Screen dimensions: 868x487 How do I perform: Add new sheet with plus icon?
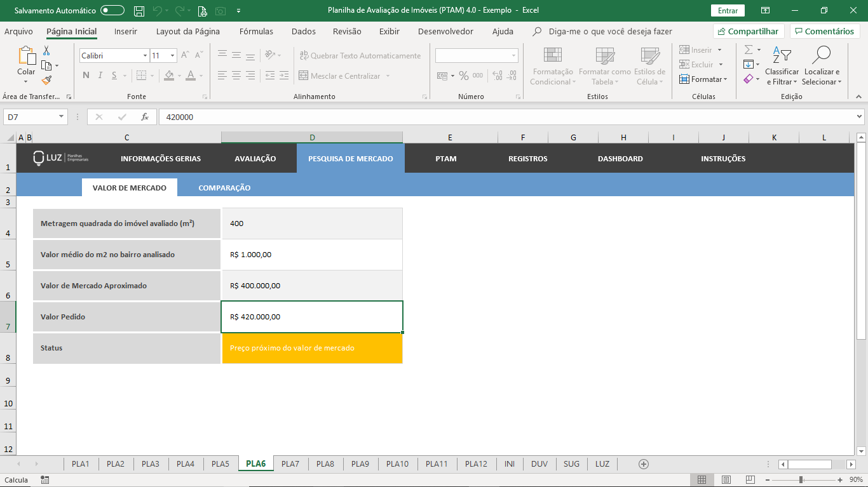click(x=643, y=464)
